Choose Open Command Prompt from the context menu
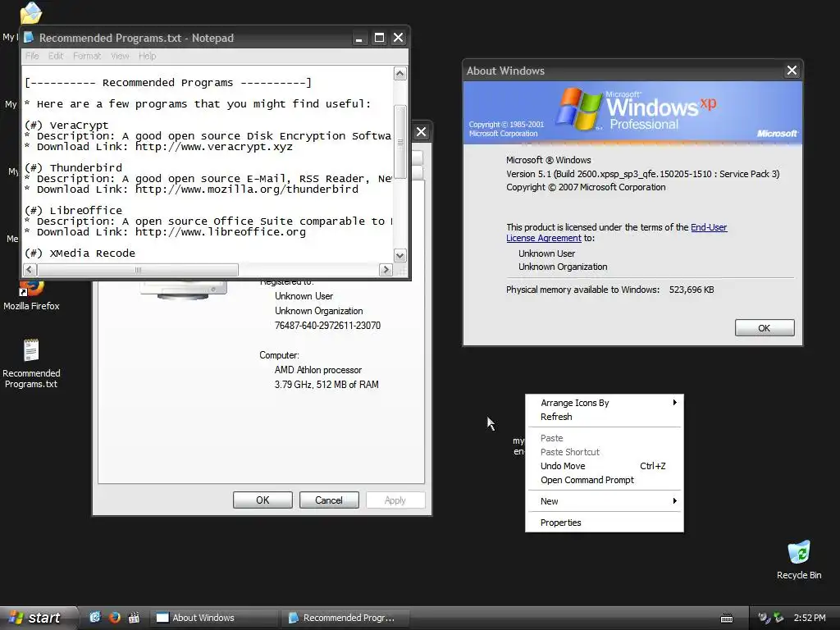840x630 pixels. [x=605, y=480]
